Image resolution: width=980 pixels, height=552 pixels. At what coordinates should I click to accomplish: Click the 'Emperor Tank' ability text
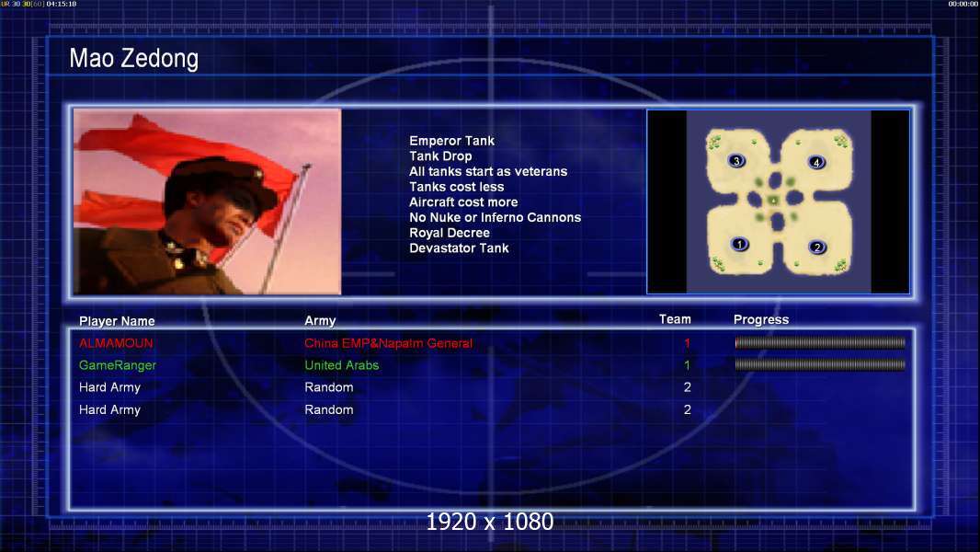[x=452, y=141]
